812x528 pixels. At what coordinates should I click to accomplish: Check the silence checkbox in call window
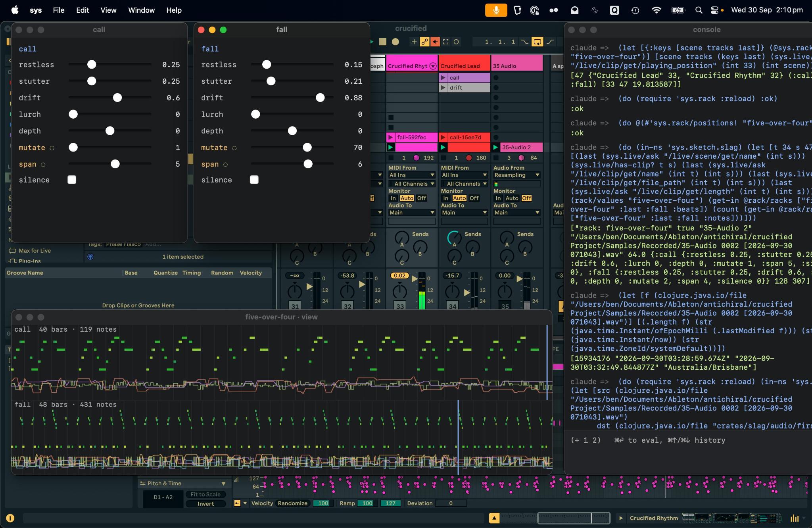pos(72,180)
